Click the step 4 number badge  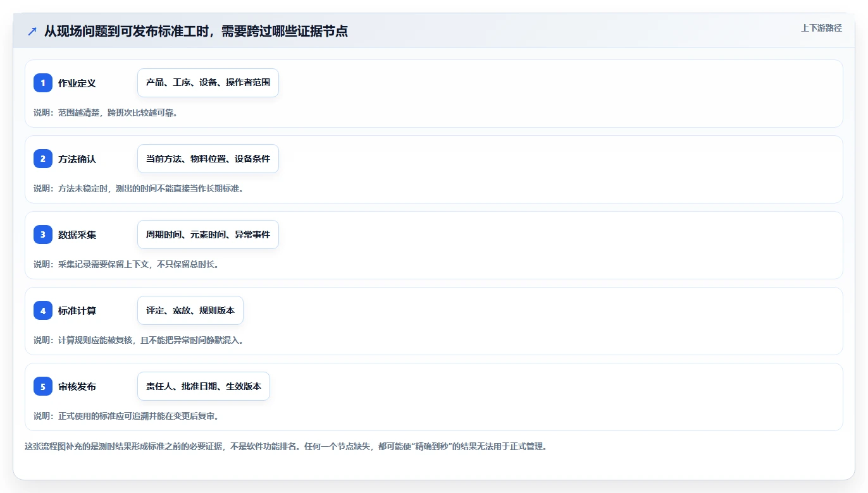[43, 310]
